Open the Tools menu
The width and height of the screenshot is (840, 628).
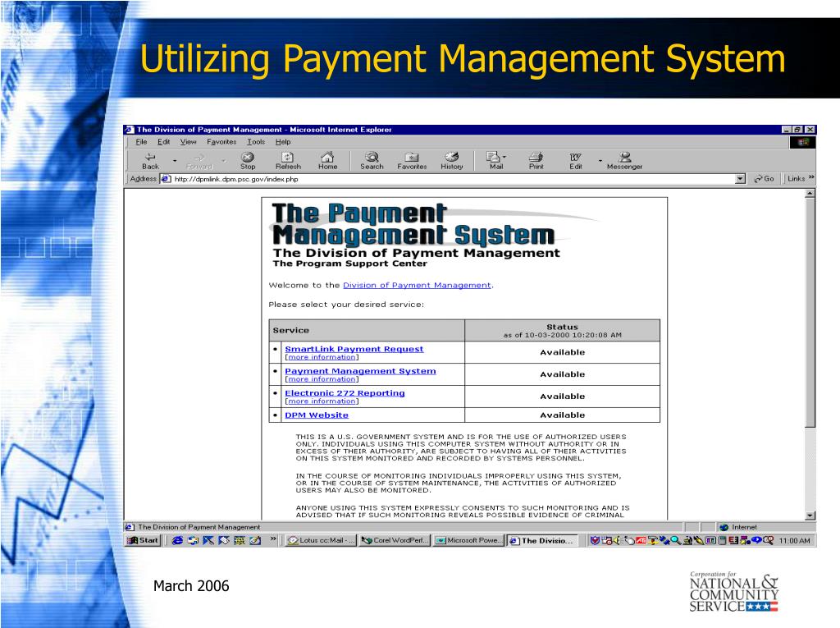pos(256,142)
